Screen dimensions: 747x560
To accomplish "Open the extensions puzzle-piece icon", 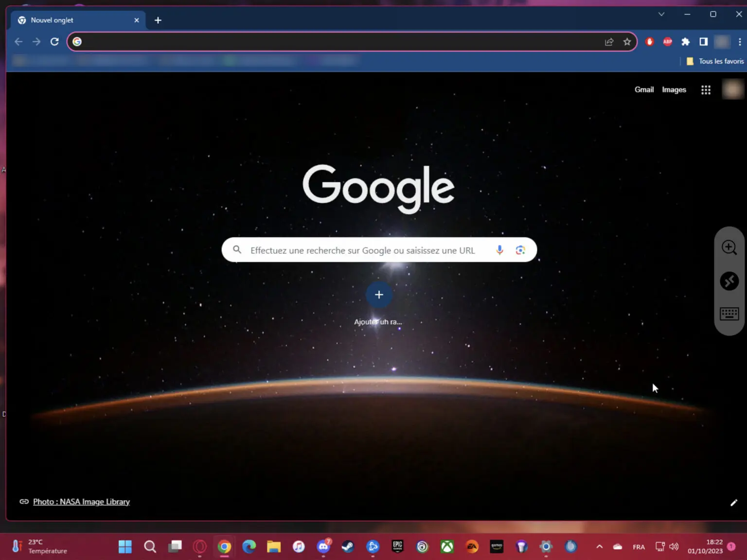I will (x=685, y=42).
